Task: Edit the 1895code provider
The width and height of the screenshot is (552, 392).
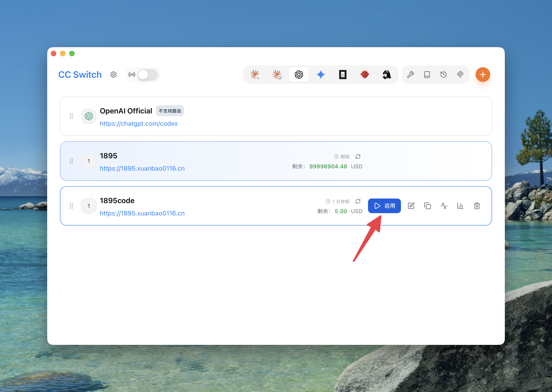Action: (411, 206)
